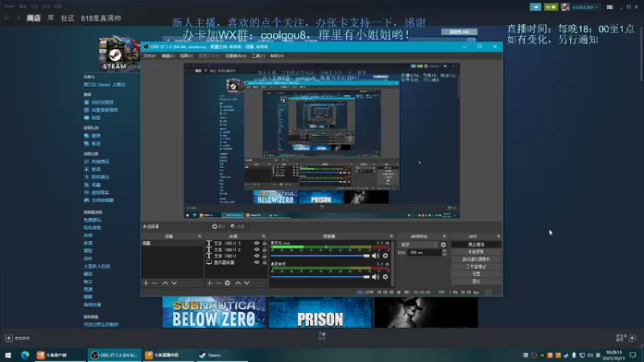This screenshot has width=644, height=362.
Task: Decrease transition duration with down arrow
Action: [x=444, y=254]
